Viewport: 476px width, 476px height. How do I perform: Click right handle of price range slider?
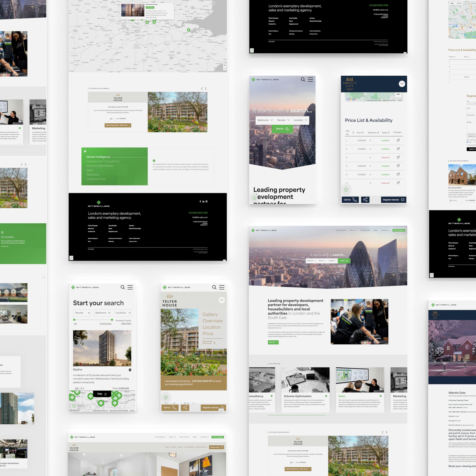tap(112, 320)
